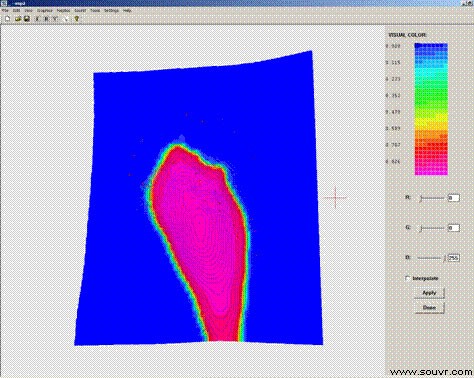Click the Save disk toolbar icon
Screen dimensions: 474x378
click(27, 19)
